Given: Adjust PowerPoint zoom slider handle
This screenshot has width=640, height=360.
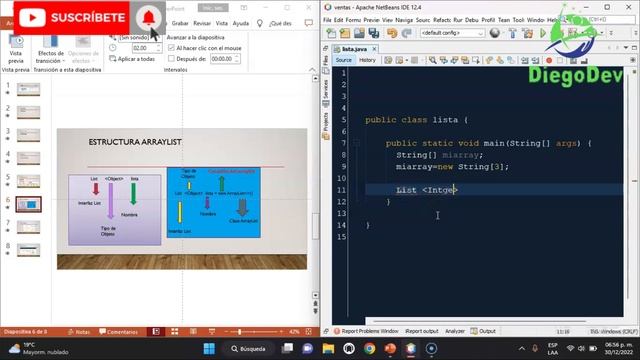Looking at the screenshot, I should pyautogui.click(x=240, y=332).
